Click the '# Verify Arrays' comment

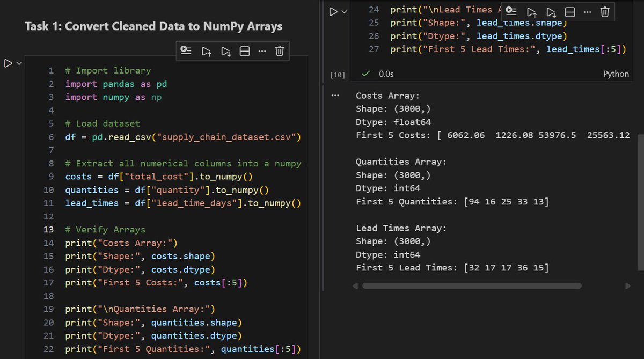point(105,229)
